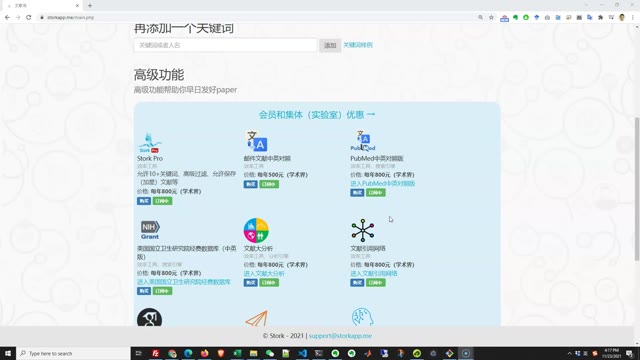Open the 进入PubMed中英对照版 link
This screenshot has height=360, width=640.
(383, 184)
